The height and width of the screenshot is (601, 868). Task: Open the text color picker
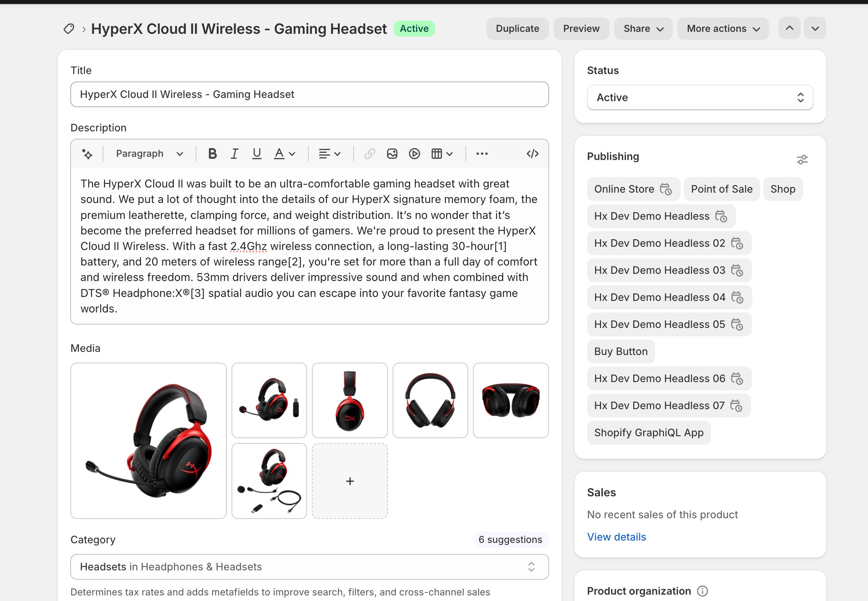[x=283, y=154]
